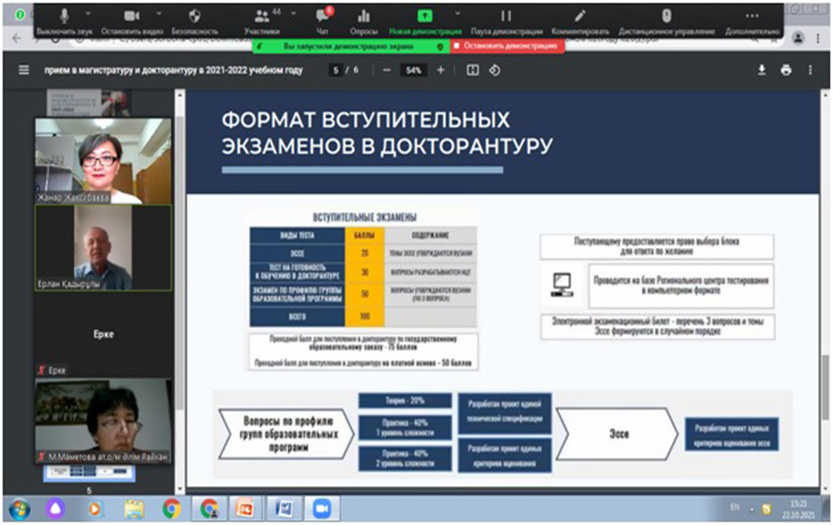
Task: Print the PDF document
Action: click(786, 71)
